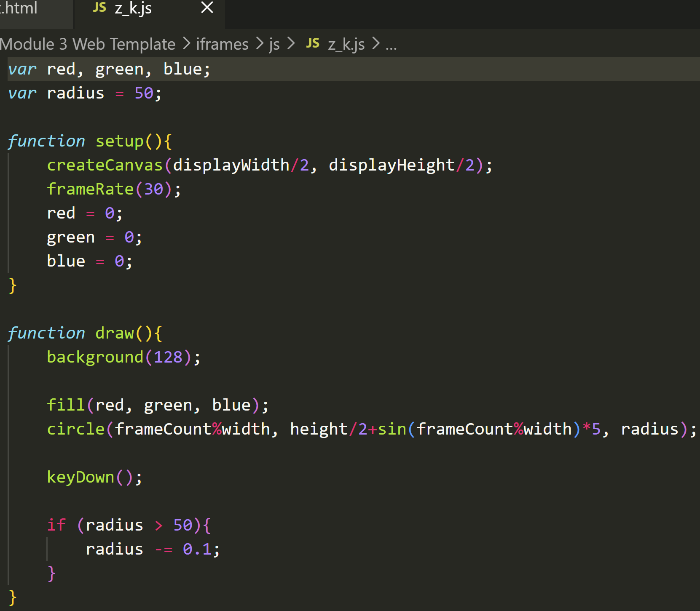
Task: Click the fill(red, green, blue) statement
Action: pos(158,405)
